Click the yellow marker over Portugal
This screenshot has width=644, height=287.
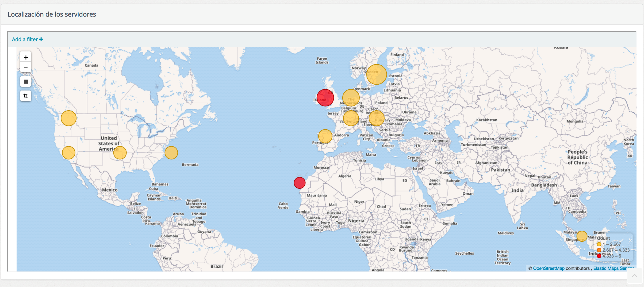pyautogui.click(x=325, y=136)
